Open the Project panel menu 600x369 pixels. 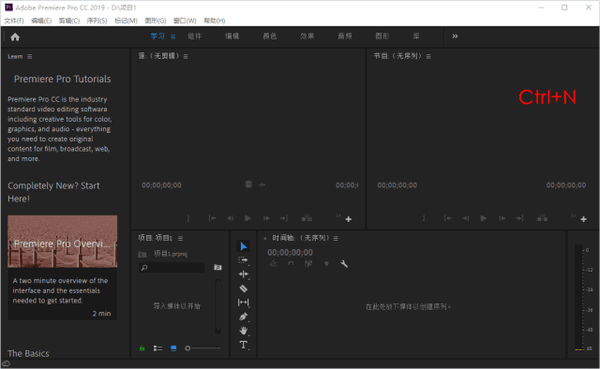[x=180, y=238]
